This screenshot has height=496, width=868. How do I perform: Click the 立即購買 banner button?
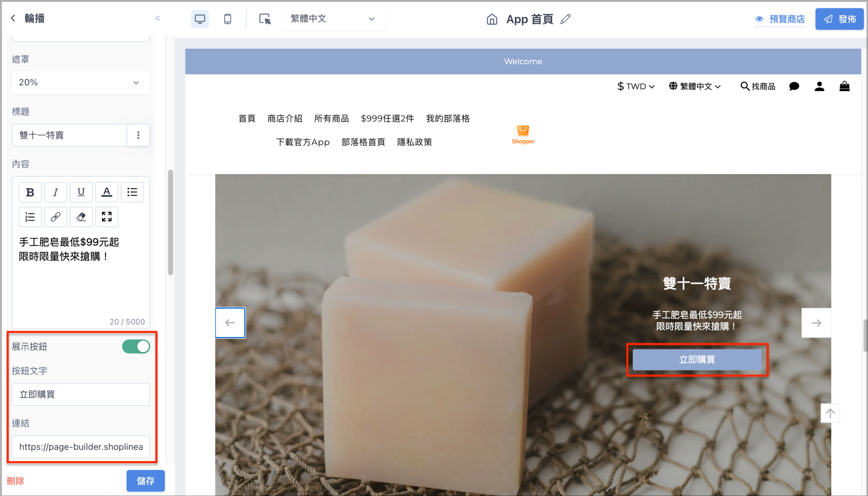pos(697,360)
